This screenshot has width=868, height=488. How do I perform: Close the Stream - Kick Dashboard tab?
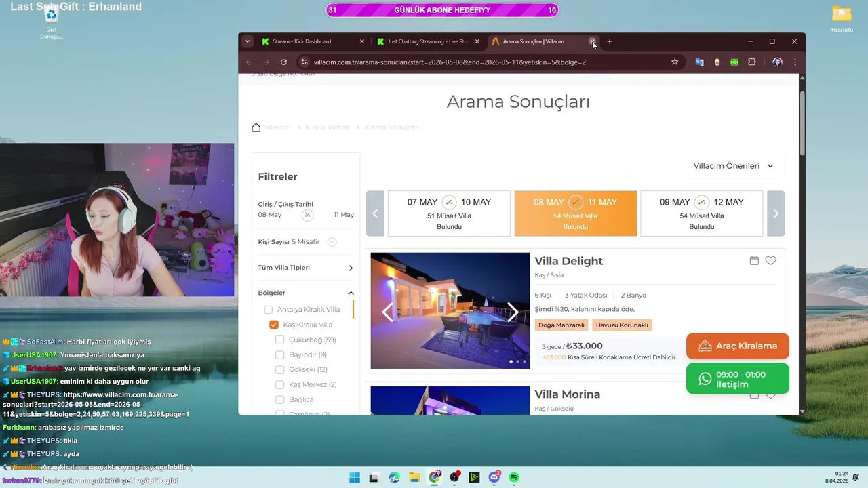[x=361, y=41]
